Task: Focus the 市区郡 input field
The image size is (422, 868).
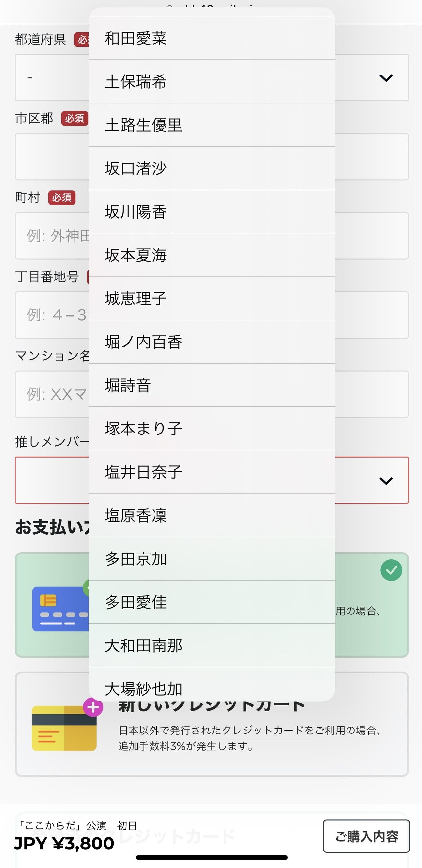Action: click(x=371, y=157)
